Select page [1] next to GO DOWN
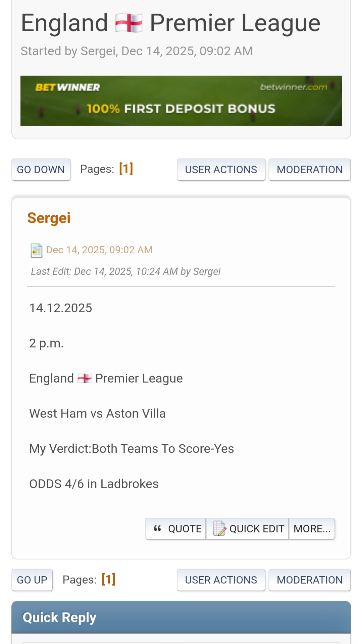The width and height of the screenshot is (358, 644). tap(126, 169)
